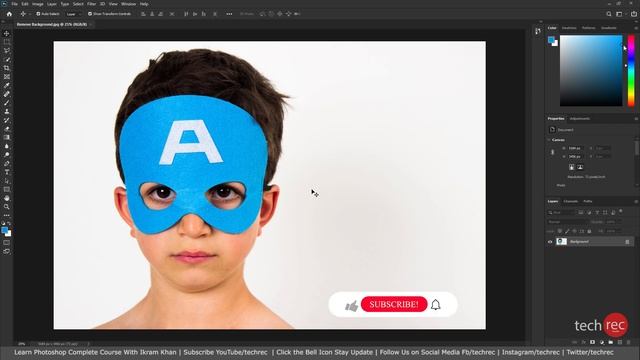
Task: Select the Eraser tool
Action: pyautogui.click(x=7, y=129)
